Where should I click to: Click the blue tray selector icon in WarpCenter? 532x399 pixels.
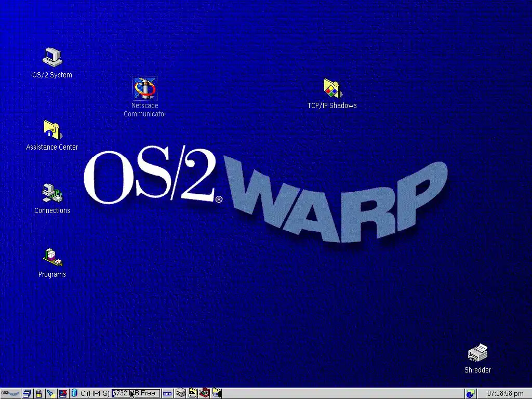[x=167, y=394]
